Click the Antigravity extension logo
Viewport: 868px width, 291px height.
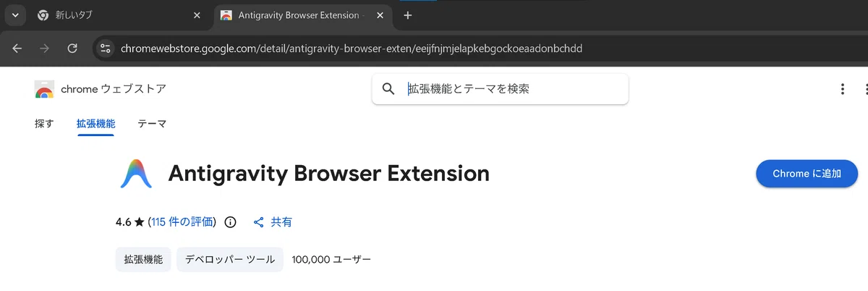(136, 173)
